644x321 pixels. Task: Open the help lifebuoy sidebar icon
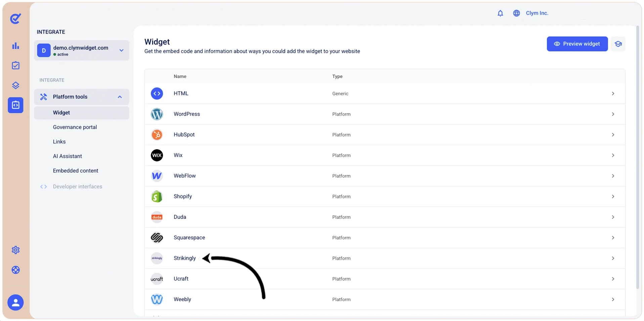pos(15,270)
